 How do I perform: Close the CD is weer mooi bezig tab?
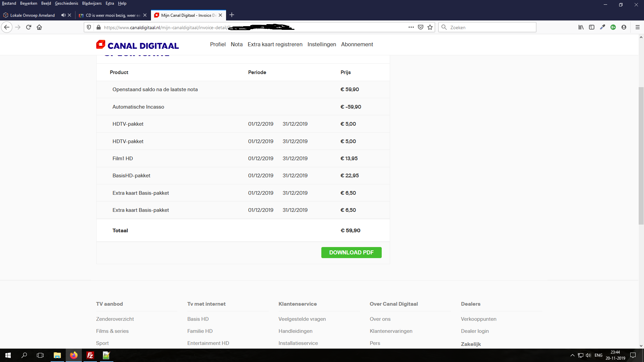pos(145,15)
